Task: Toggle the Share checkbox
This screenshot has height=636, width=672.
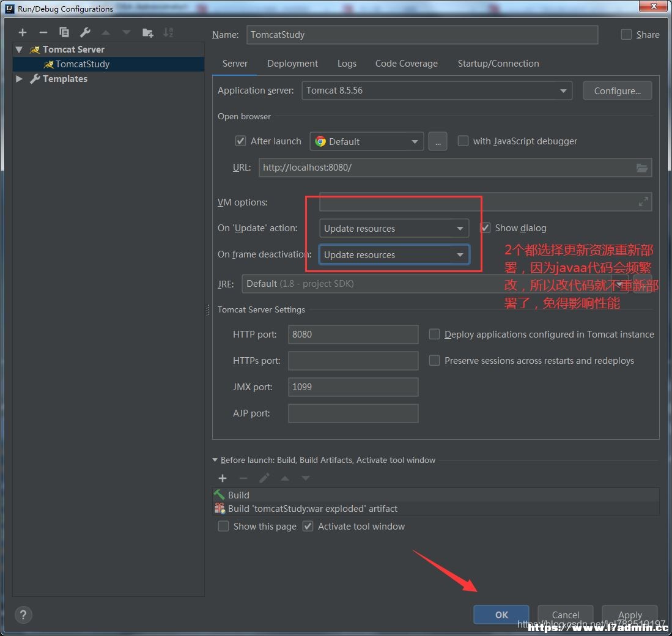Action: pos(626,34)
